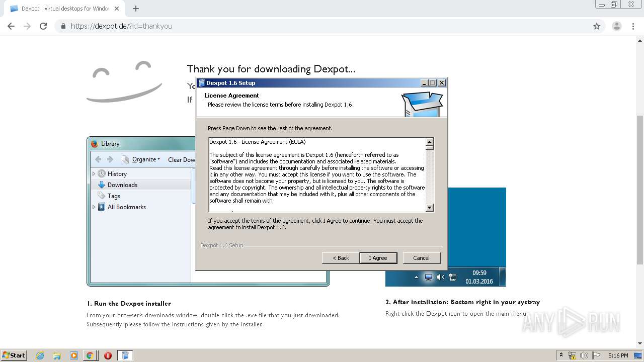Click Library forward arrow icon
Image resolution: width=644 pixels, height=362 pixels.
tap(110, 159)
